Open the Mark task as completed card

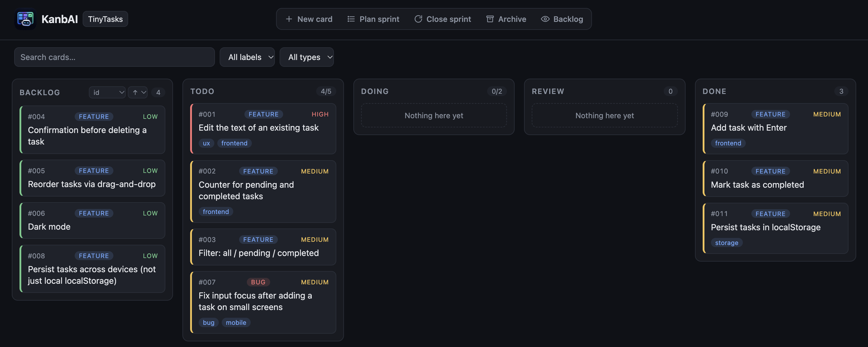776,179
